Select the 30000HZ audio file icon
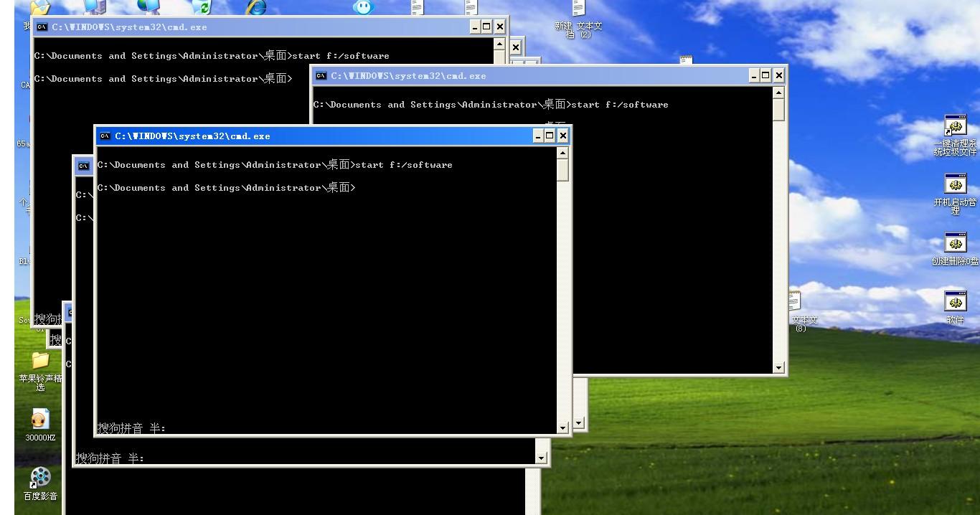This screenshot has height=515, width=980. tap(40, 425)
